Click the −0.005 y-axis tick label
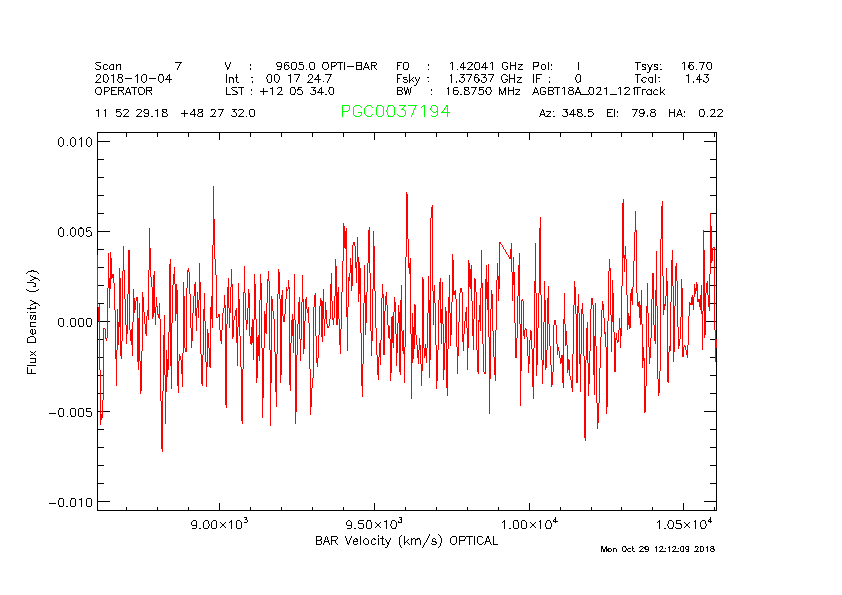This screenshot has height=595, width=842. 69,412
